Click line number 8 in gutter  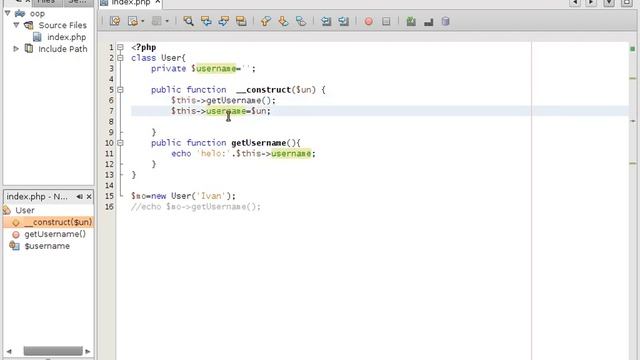(x=111, y=122)
